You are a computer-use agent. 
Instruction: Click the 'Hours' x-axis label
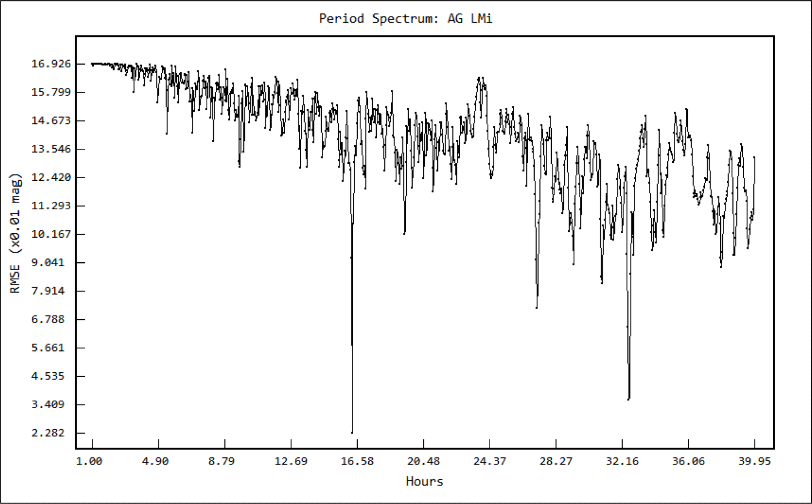[424, 481]
